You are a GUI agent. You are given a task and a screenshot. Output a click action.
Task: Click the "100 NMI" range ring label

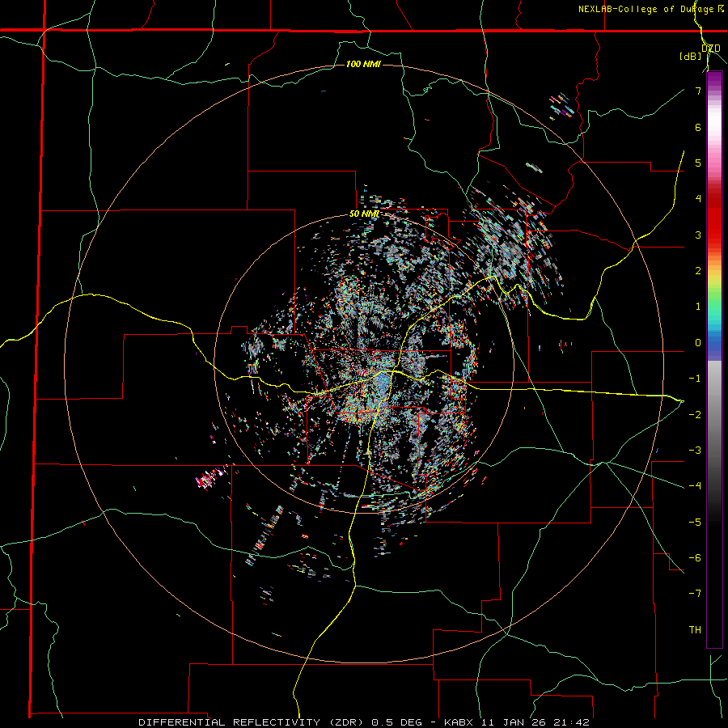tap(363, 64)
